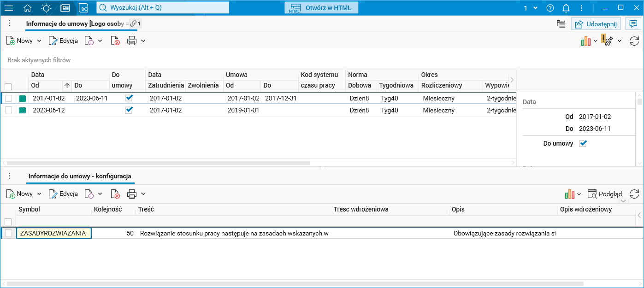Toggle Do umowy checkbox in details side panel
644x288 pixels.
pos(583,143)
